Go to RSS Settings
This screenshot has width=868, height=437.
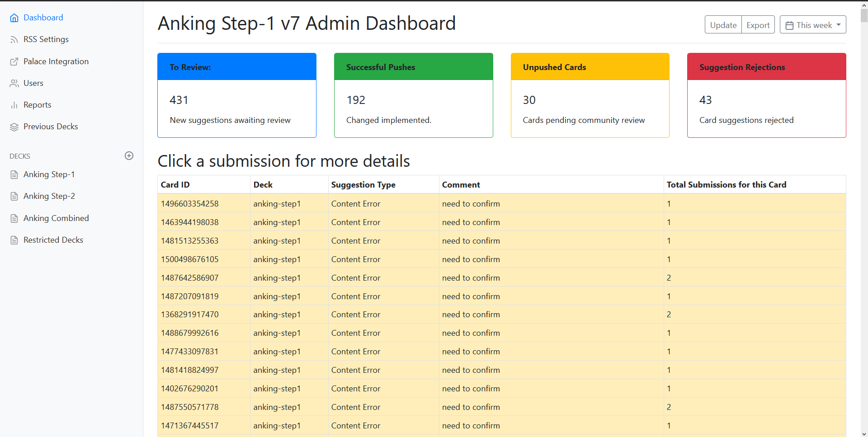[x=46, y=39]
